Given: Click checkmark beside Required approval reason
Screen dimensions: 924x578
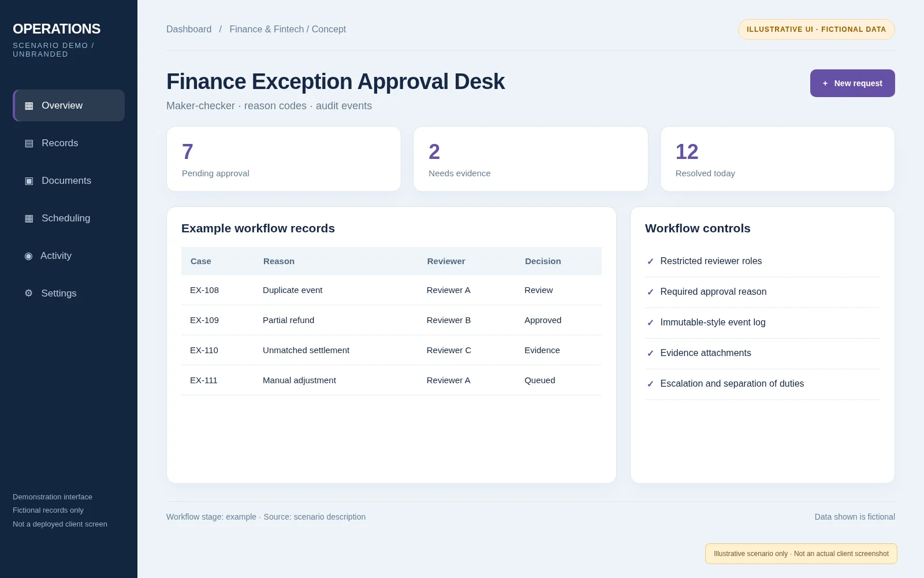Looking at the screenshot, I should click(x=650, y=292).
